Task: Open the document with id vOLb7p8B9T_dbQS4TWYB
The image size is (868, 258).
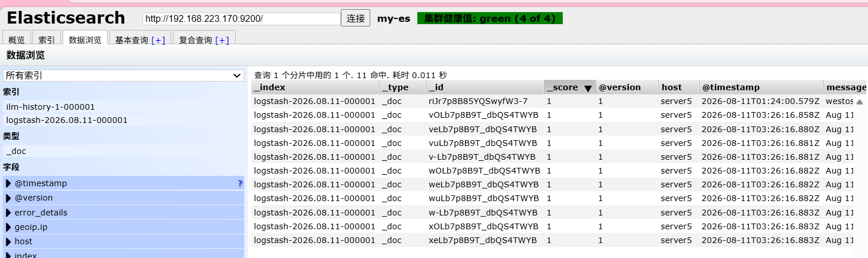Action: pyautogui.click(x=483, y=115)
